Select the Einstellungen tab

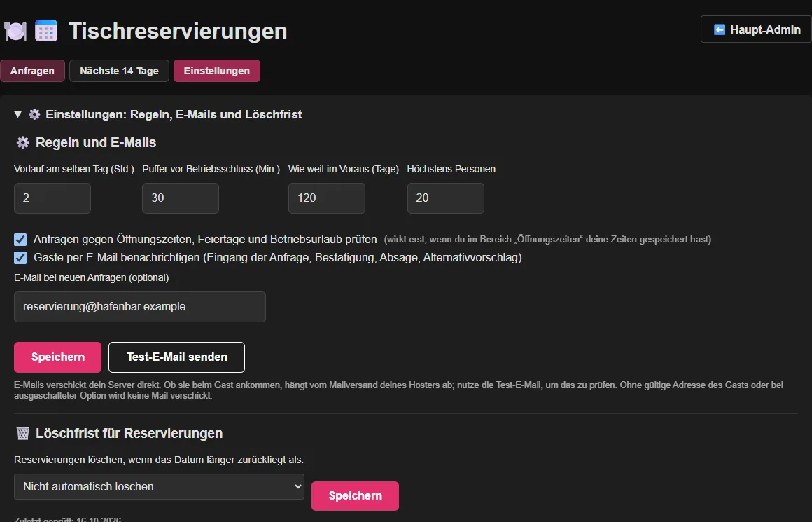click(216, 71)
